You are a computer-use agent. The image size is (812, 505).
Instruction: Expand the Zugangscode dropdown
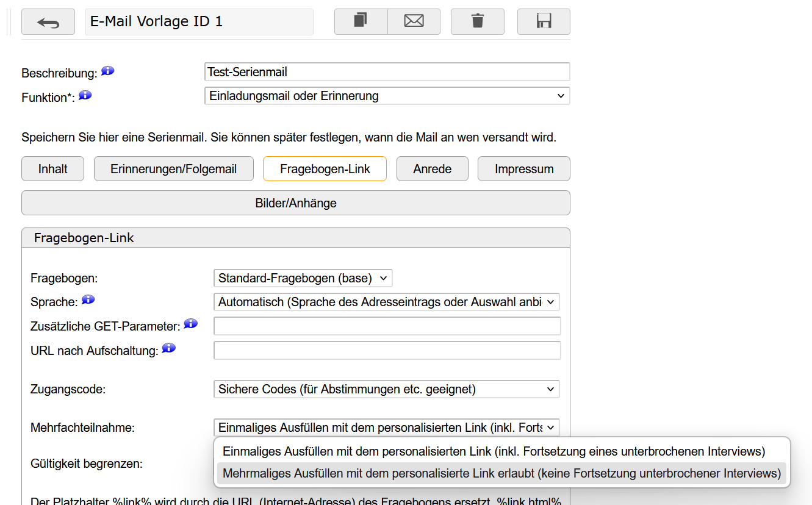pyautogui.click(x=386, y=389)
